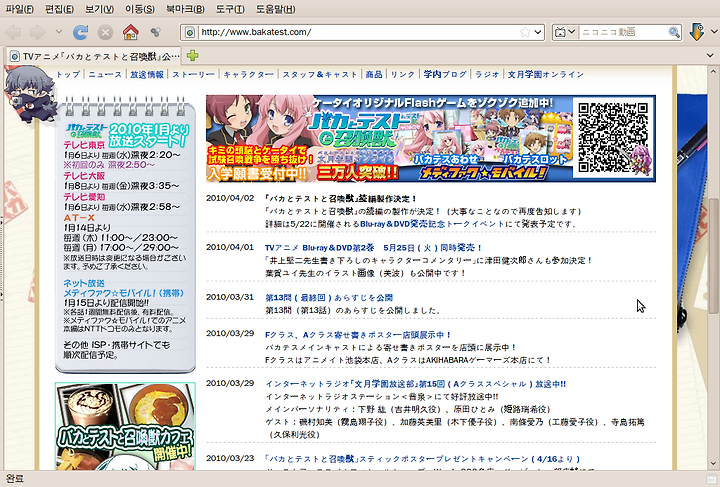Open the 편집(E) menu
This screenshot has height=487, width=720.
[x=59, y=9]
